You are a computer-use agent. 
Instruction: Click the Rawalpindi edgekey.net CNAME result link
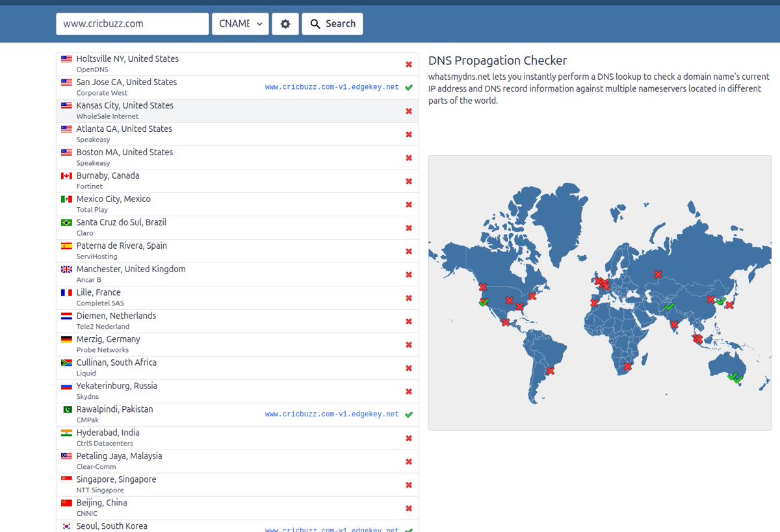331,414
